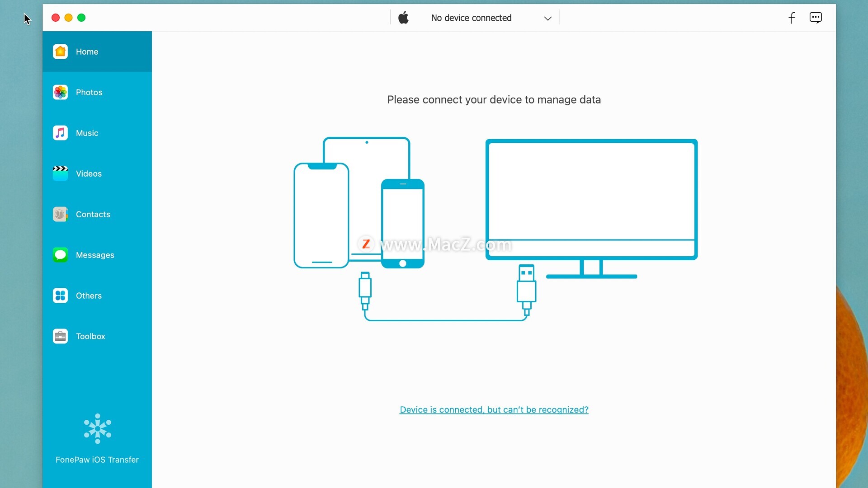Close the window with red button
868x488 pixels.
[x=56, y=18]
